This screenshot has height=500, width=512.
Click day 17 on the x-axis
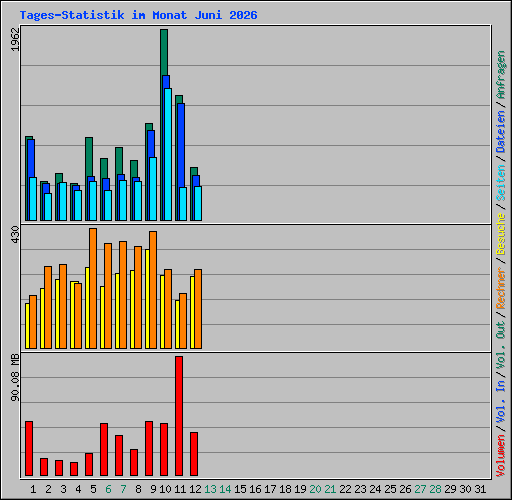pyautogui.click(x=270, y=489)
